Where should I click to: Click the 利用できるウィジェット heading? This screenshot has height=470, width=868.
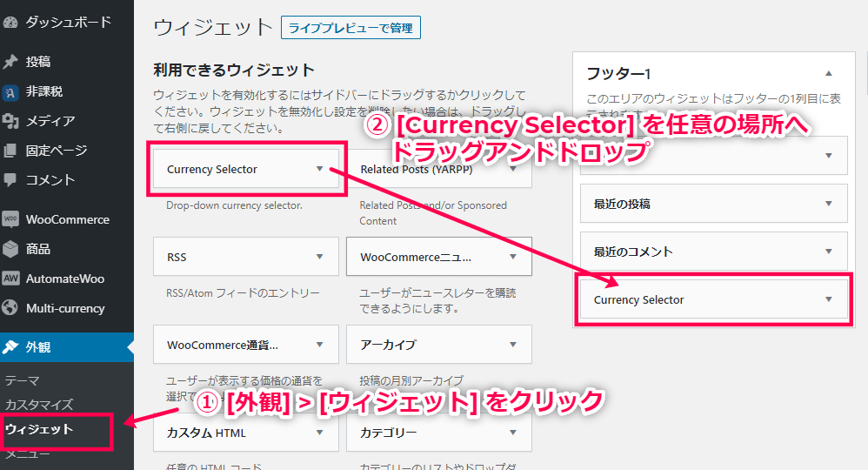coord(234,70)
